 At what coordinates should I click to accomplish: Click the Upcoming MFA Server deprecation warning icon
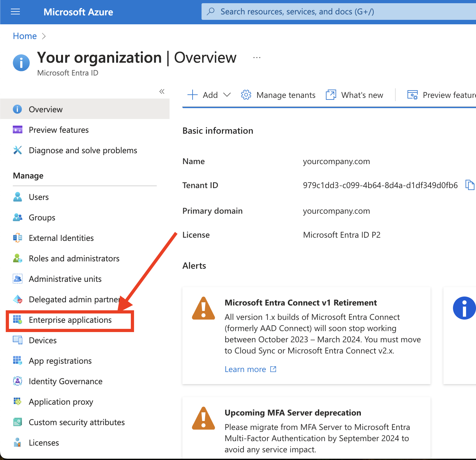tap(203, 418)
